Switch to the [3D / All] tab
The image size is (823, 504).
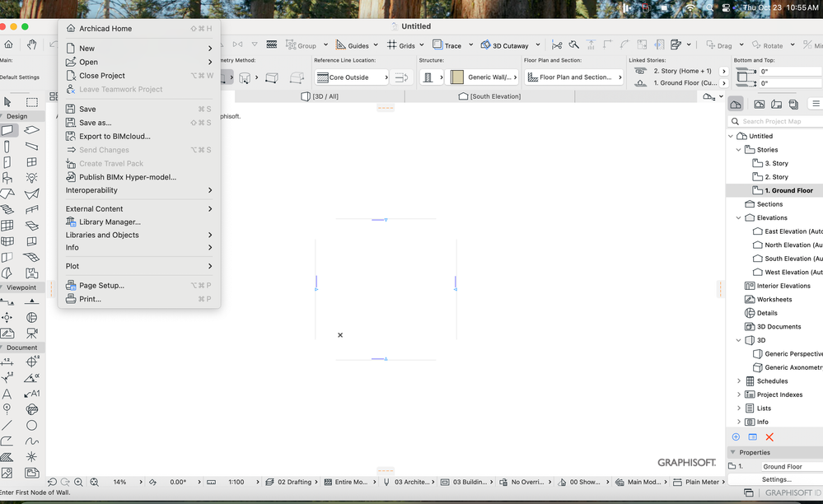click(x=320, y=96)
